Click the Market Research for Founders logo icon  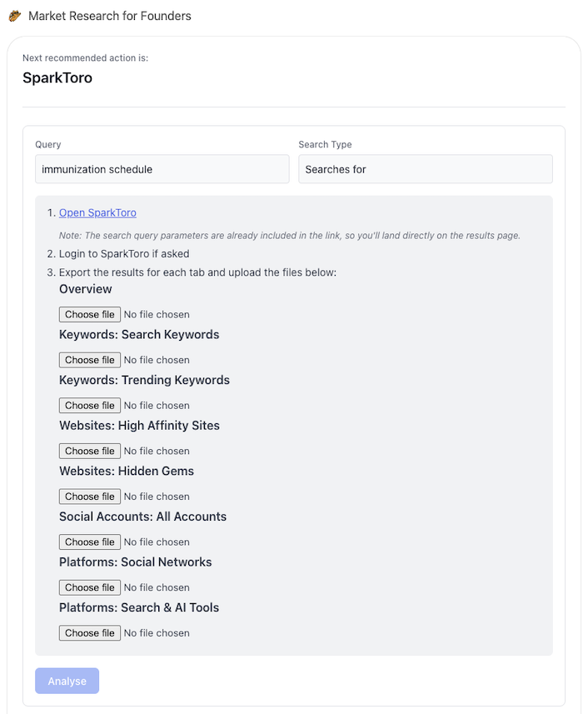(x=15, y=16)
